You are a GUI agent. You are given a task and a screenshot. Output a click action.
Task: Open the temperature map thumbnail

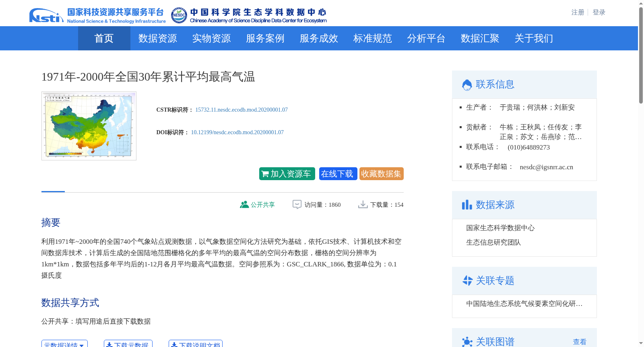click(89, 126)
